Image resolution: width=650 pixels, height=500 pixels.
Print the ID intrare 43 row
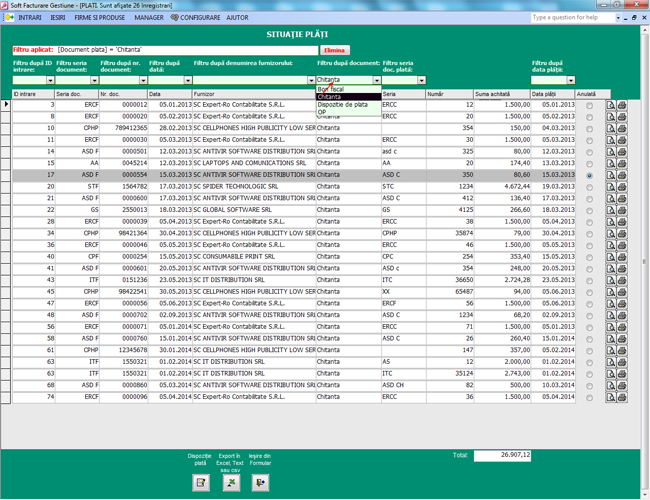(622, 280)
